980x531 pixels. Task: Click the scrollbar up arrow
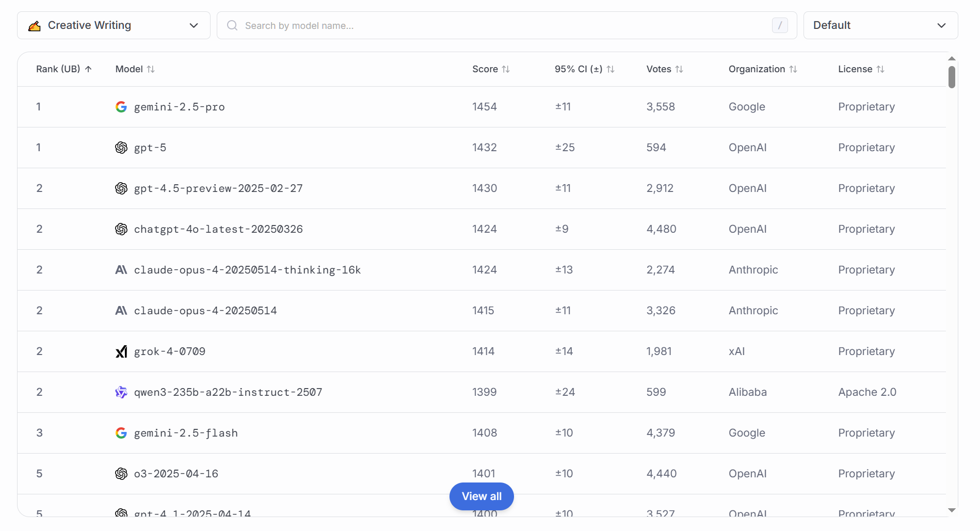pyautogui.click(x=952, y=59)
